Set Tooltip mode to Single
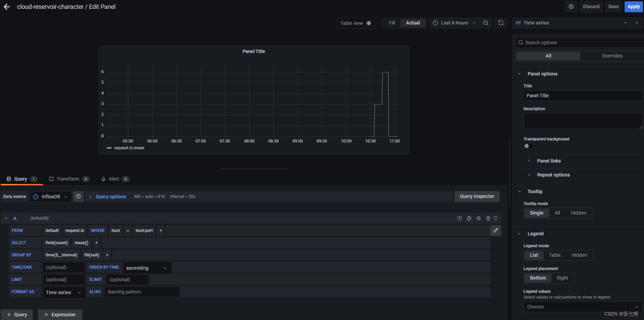This screenshot has width=644, height=320. (536, 213)
